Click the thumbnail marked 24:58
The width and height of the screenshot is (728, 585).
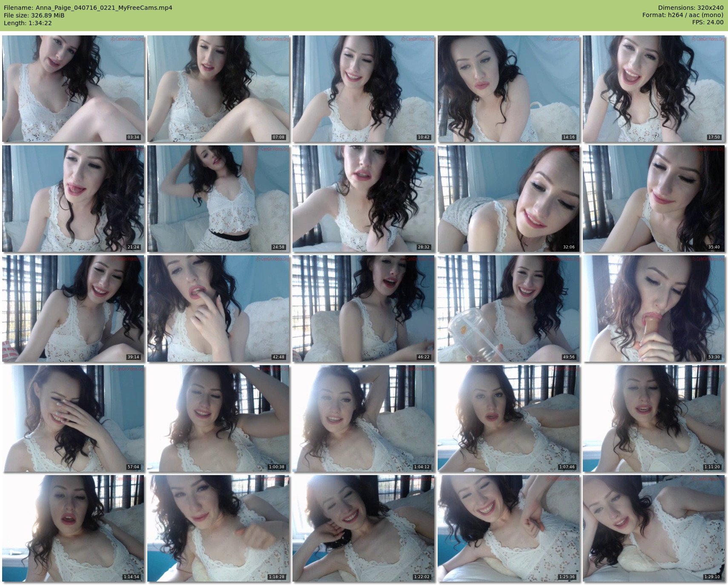click(x=218, y=199)
